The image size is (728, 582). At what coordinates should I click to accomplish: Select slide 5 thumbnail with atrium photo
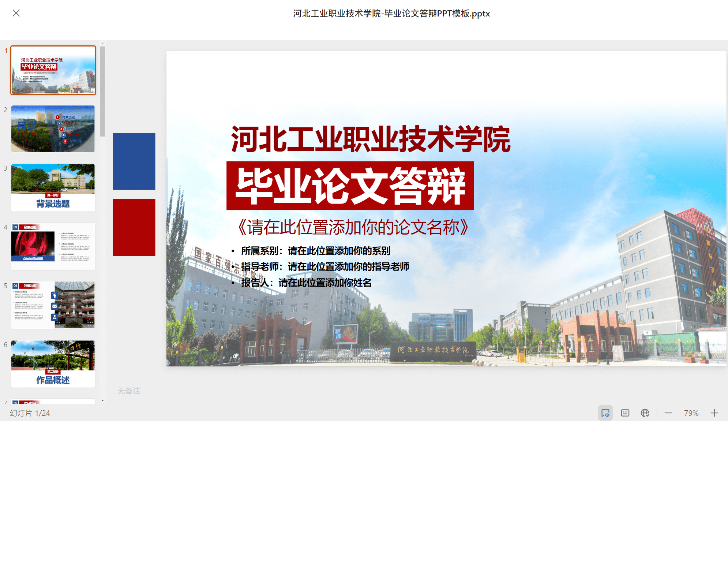point(53,305)
